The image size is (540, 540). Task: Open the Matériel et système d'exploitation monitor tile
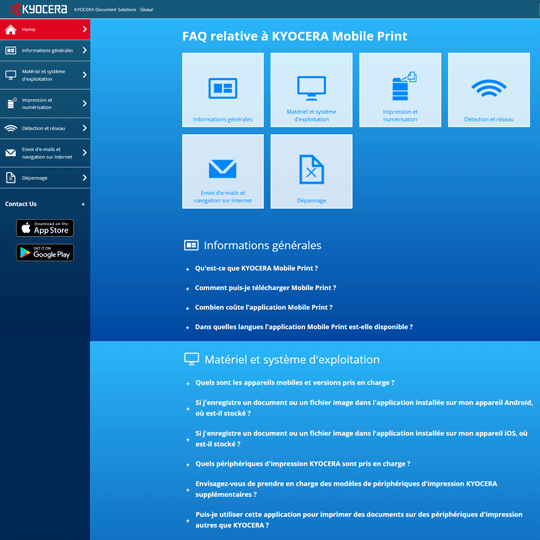[311, 90]
